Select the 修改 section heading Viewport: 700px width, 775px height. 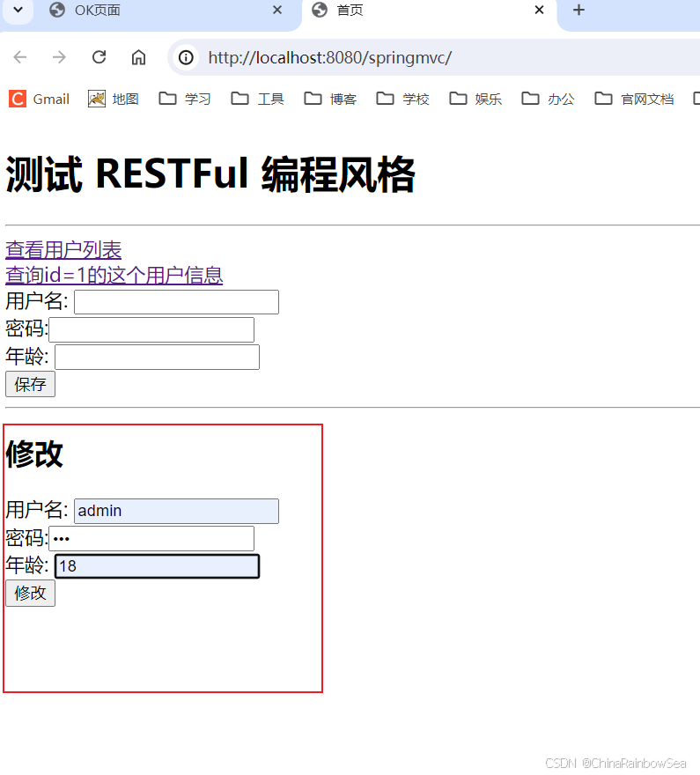[x=34, y=454]
